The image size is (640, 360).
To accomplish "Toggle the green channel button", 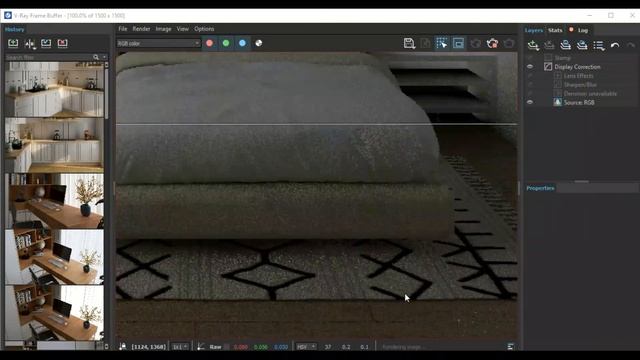I will 226,43.
